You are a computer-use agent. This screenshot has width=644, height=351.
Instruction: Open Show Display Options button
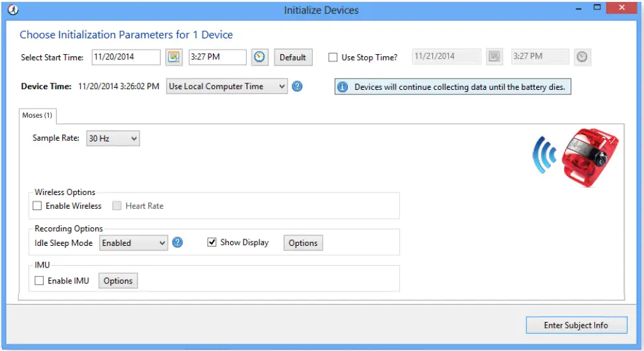click(303, 243)
